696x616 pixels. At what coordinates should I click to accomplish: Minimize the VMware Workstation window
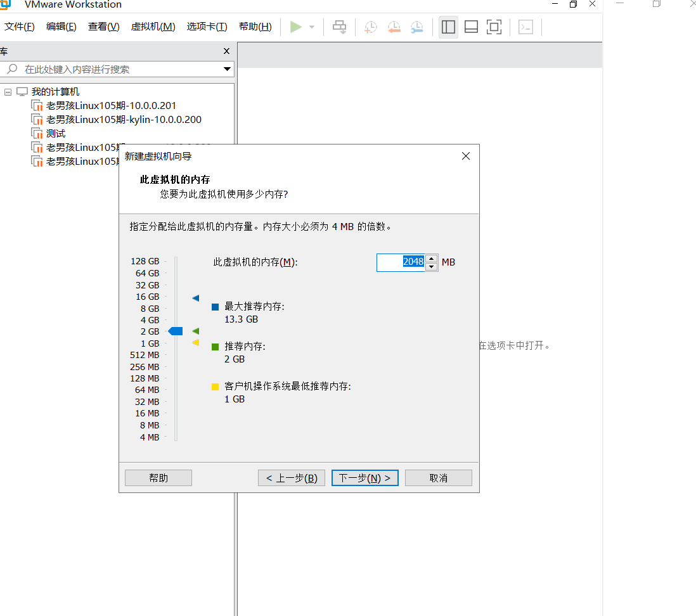pyautogui.click(x=555, y=4)
